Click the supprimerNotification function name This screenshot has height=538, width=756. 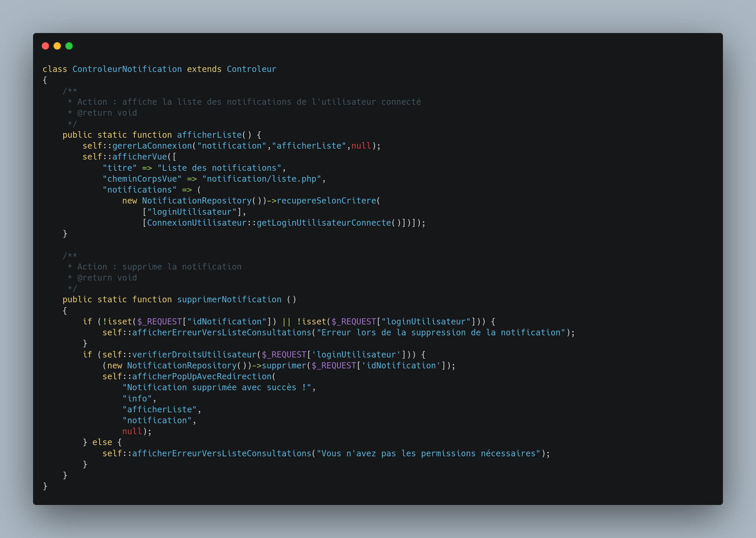click(229, 299)
